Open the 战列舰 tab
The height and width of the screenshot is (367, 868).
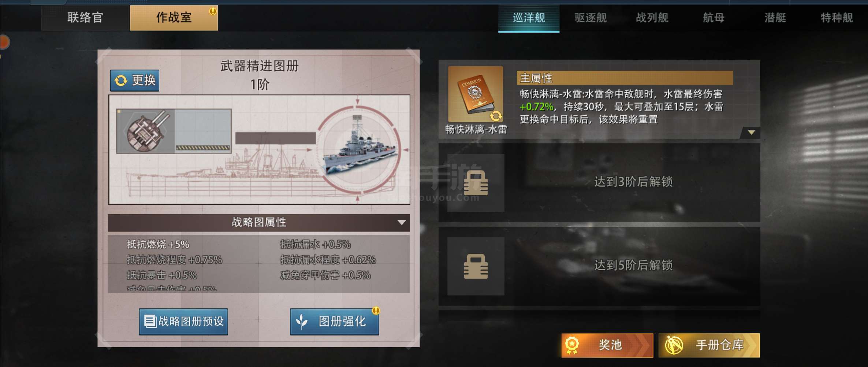click(x=652, y=18)
